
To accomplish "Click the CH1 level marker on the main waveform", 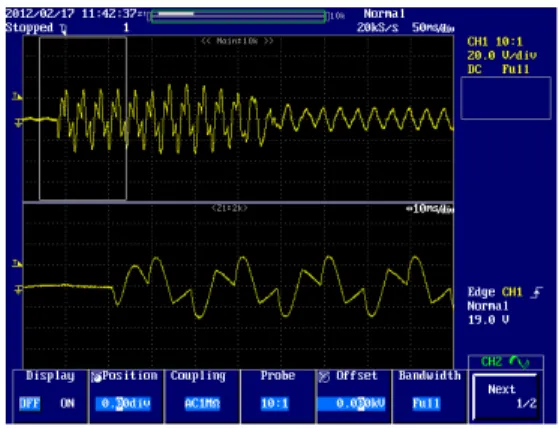I will click(17, 96).
